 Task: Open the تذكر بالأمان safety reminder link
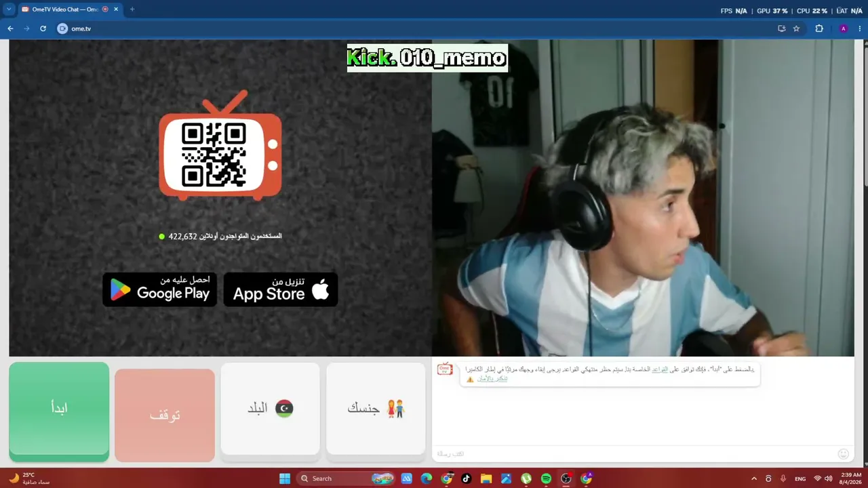click(x=492, y=378)
